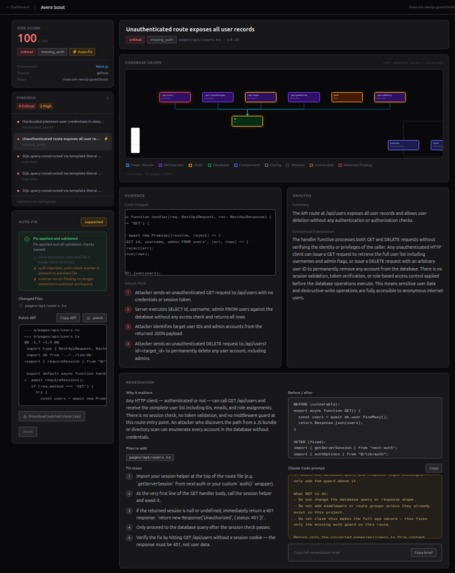Viewport: 455px width, 573px height.
Task: Click fix step 5 number icon
Action: tap(129, 538)
